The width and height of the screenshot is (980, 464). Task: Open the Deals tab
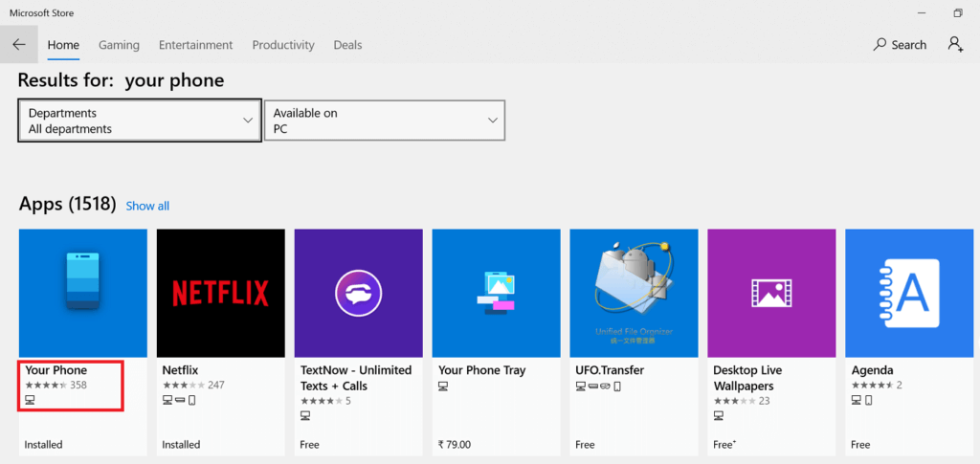point(347,45)
